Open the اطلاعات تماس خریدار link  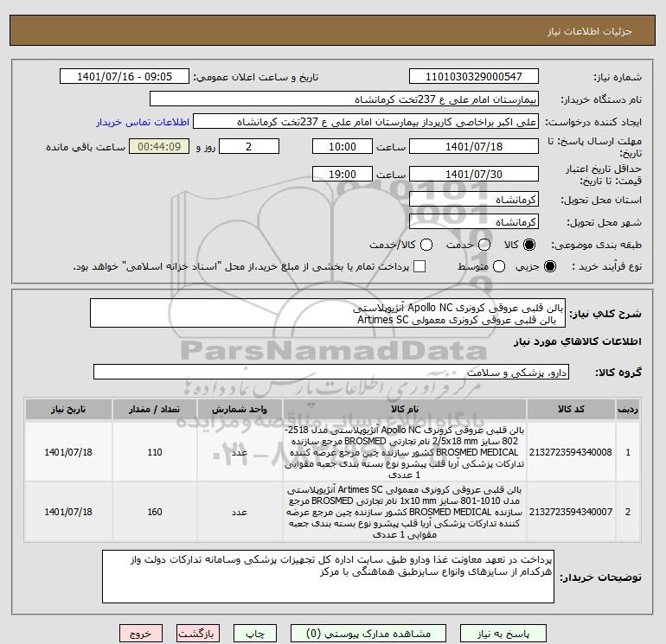(143, 122)
